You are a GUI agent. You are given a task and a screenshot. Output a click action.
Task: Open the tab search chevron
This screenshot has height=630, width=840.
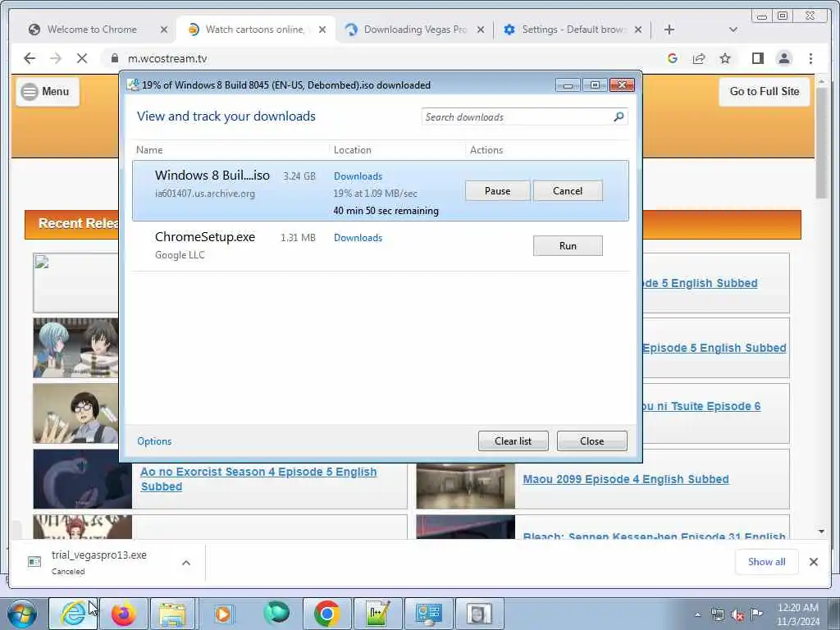(x=733, y=30)
